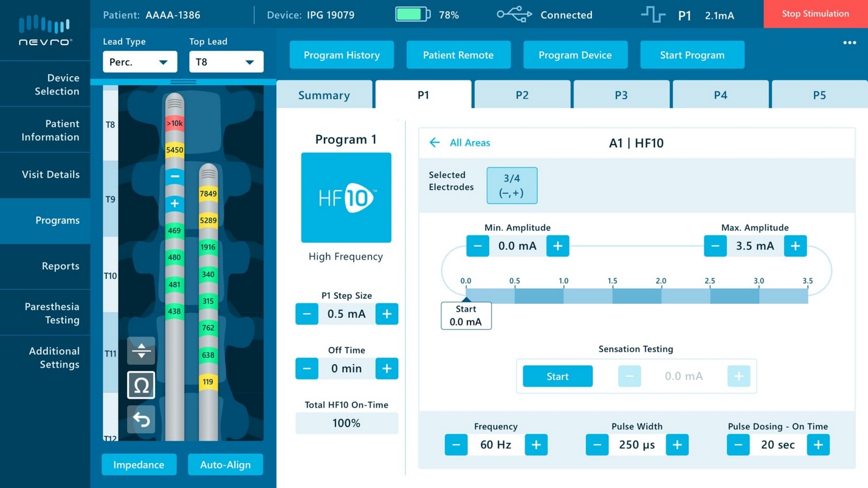Open the three-dot more options menu

pyautogui.click(x=850, y=43)
